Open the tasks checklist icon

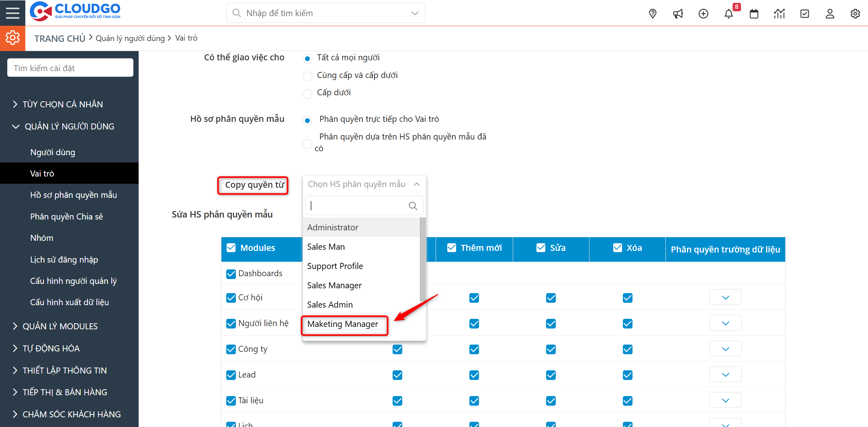coord(805,13)
